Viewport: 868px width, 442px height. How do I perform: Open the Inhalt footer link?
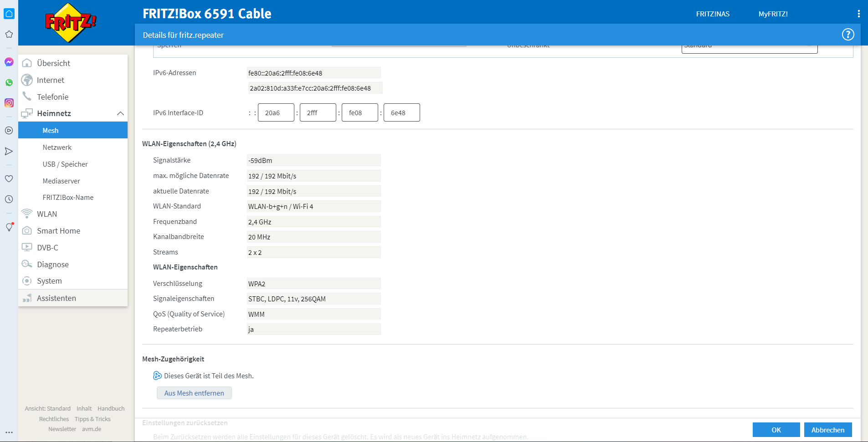84,408
